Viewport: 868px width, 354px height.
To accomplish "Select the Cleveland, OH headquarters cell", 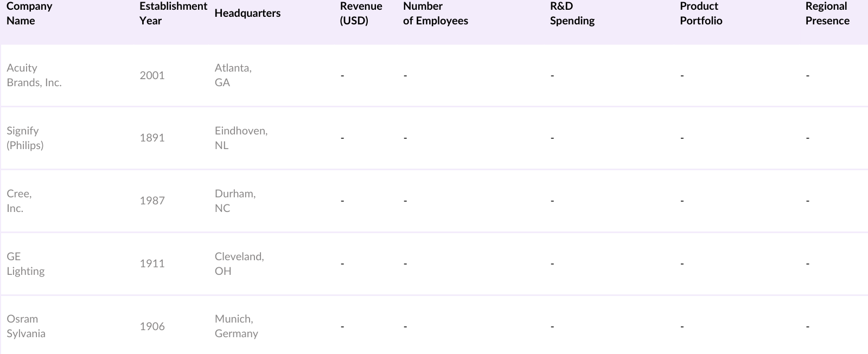I will pos(239,264).
